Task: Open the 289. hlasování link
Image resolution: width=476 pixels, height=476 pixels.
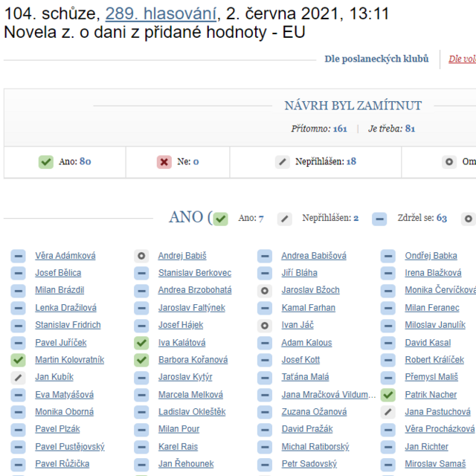Action: (x=161, y=13)
